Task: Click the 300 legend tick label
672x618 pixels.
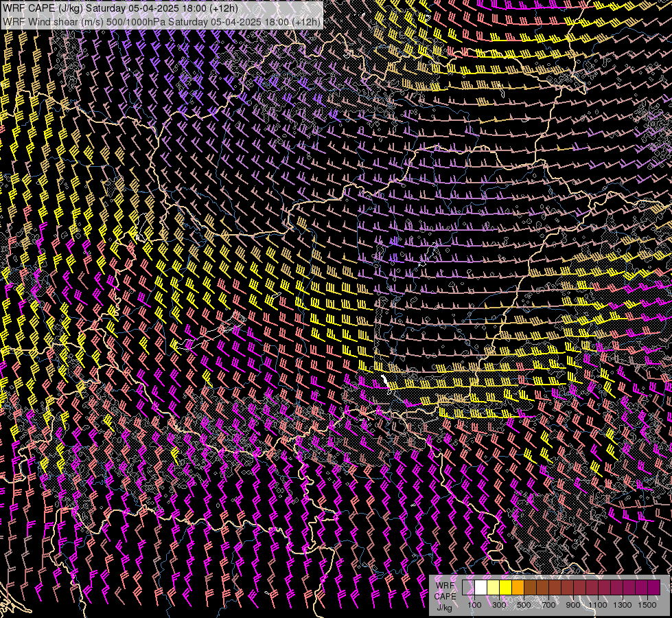Action: [499, 605]
